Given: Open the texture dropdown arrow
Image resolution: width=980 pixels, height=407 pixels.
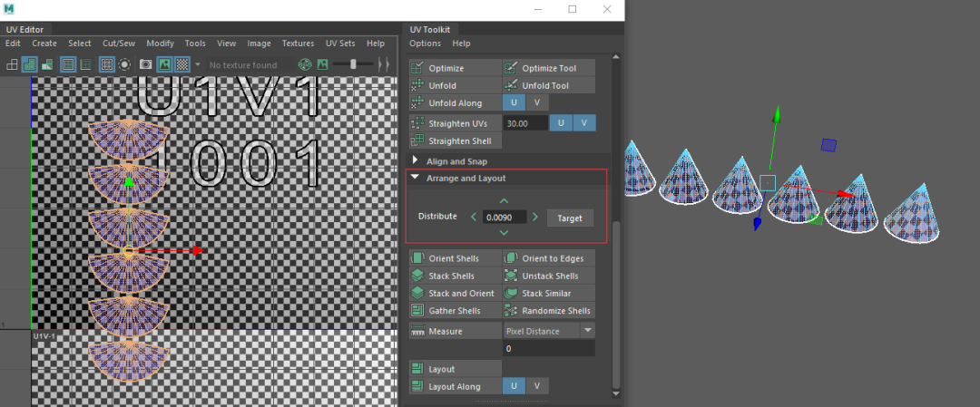Looking at the screenshot, I should click(x=198, y=64).
